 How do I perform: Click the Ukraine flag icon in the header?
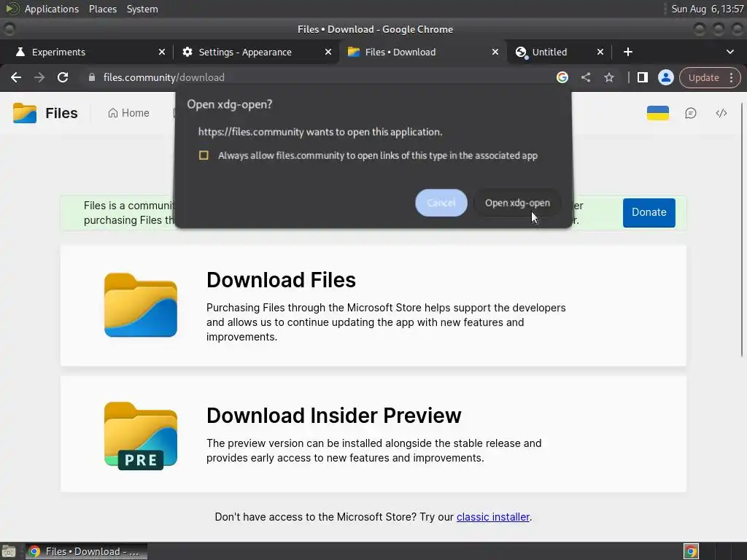pos(658,113)
